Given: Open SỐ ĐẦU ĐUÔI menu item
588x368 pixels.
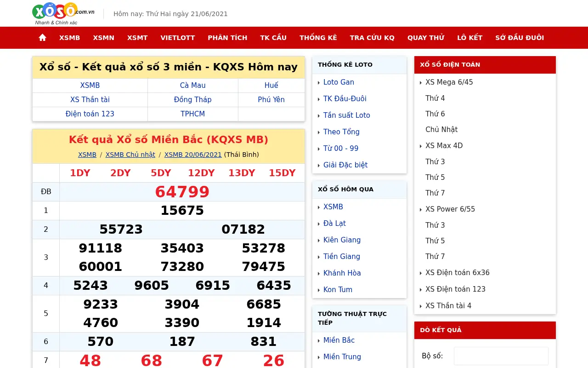Looking at the screenshot, I should point(520,38).
